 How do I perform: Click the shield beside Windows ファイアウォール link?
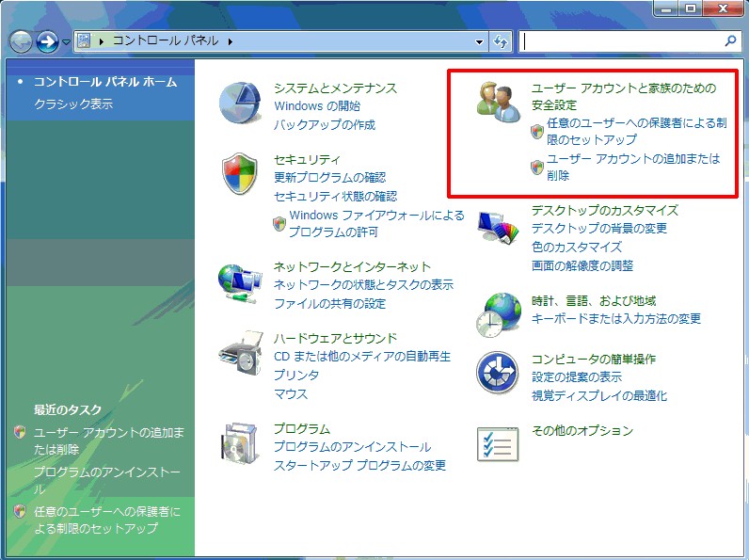click(x=279, y=223)
